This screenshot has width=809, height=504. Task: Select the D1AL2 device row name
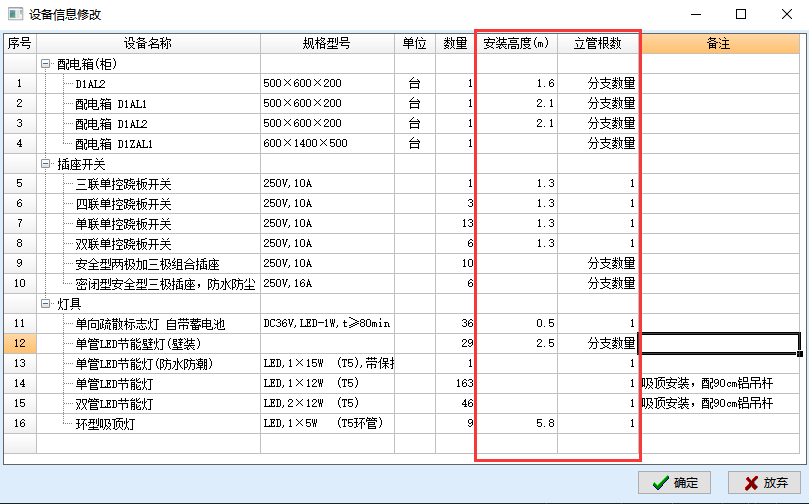tap(91, 84)
